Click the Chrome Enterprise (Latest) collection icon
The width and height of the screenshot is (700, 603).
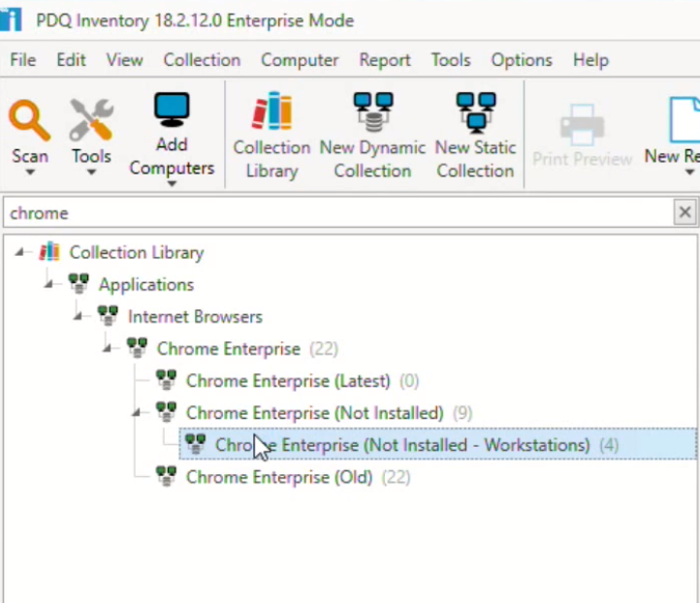click(166, 380)
